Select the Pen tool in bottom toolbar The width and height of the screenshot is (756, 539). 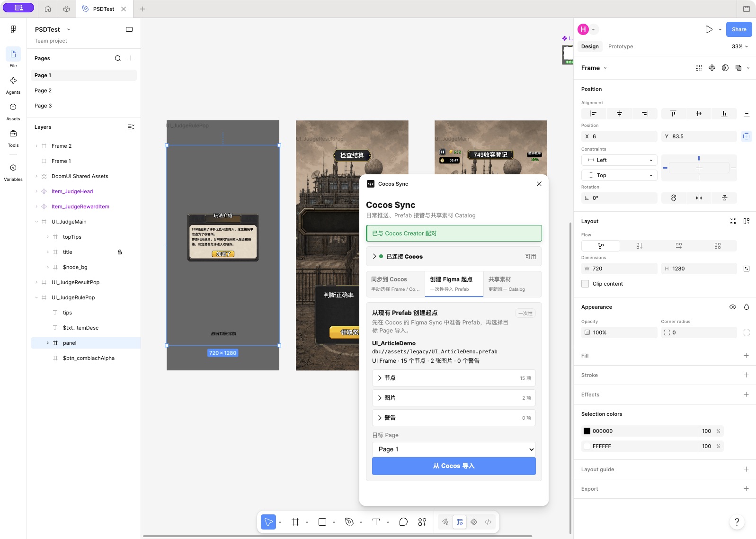(349, 522)
